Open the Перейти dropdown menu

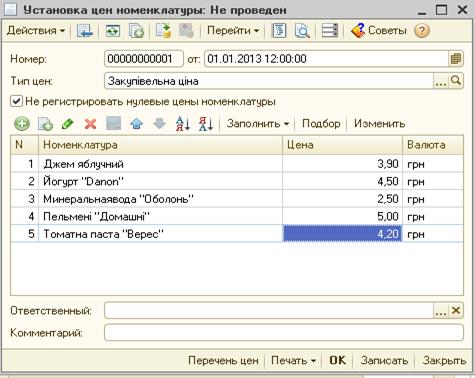[233, 31]
